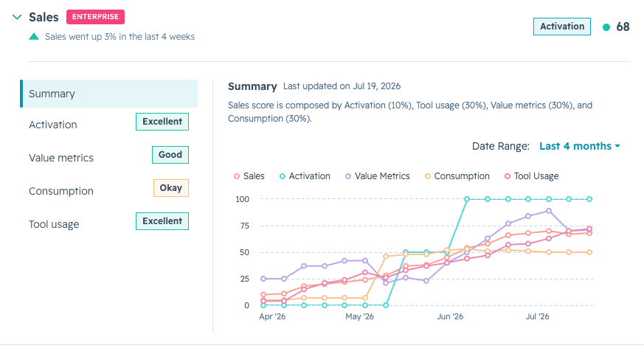Collapse the Sales section chevron
Viewport: 644px width, 351px height.
point(17,17)
